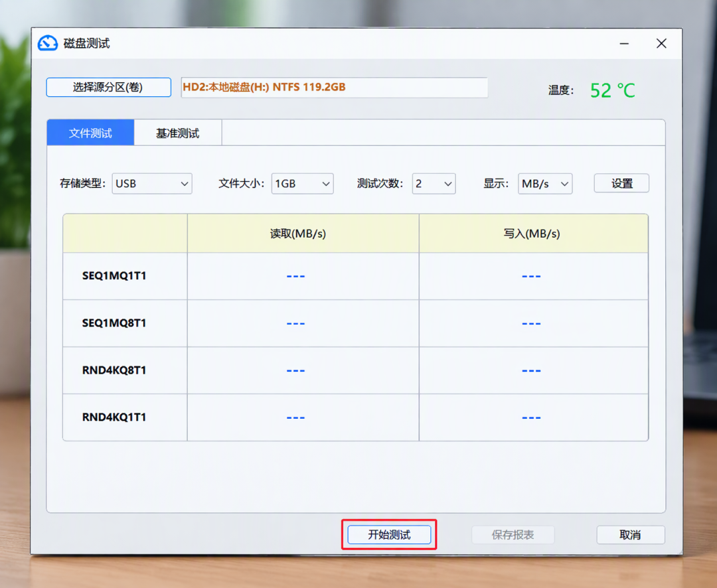Click the SEQ1MQ1T1 write result cell
717x588 pixels.
[533, 276]
